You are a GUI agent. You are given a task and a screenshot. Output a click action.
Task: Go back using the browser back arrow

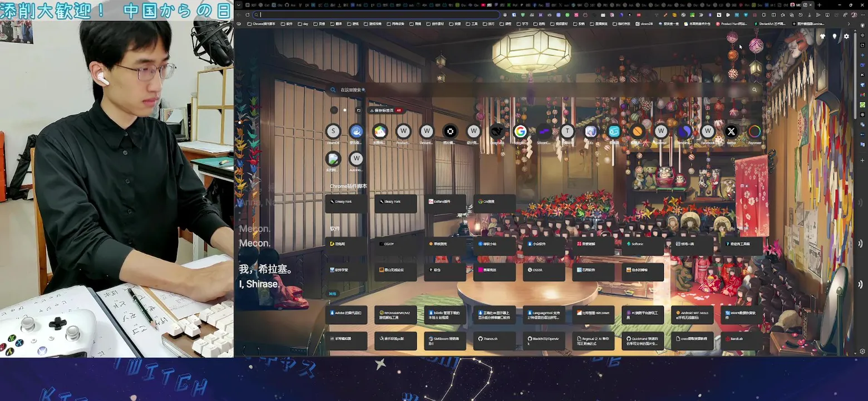click(x=239, y=15)
